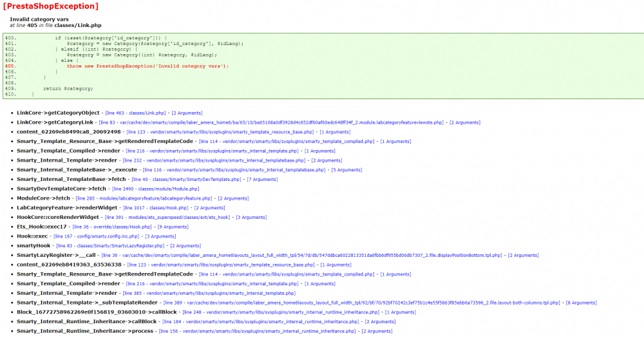Open Block callBlock's line 248 runtime_inheritance link
644x338 pixels.
(281, 312)
